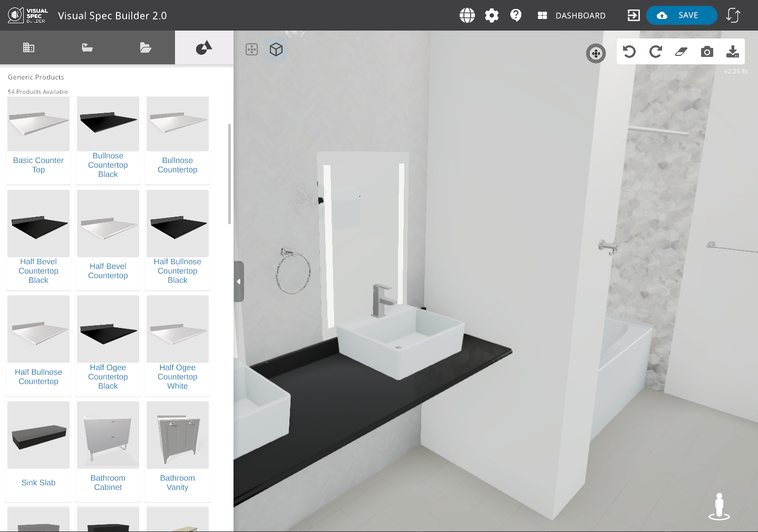Viewport: 758px width, 532px height.
Task: Click the SAVE button
Action: pos(682,15)
